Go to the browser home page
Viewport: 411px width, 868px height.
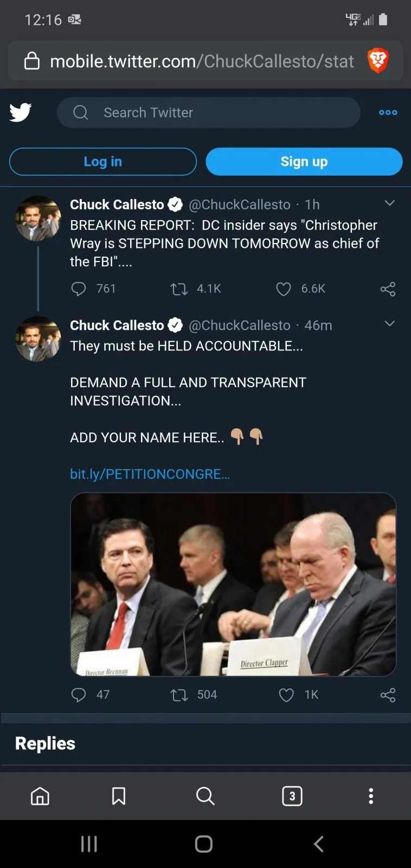pos(40,796)
